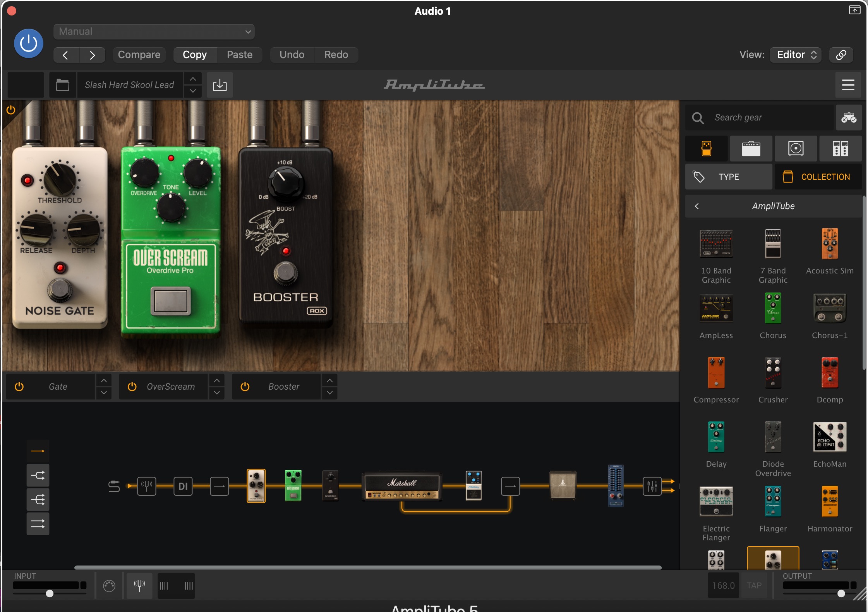This screenshot has height=612, width=868.
Task: Click the Redo button
Action: coord(336,55)
